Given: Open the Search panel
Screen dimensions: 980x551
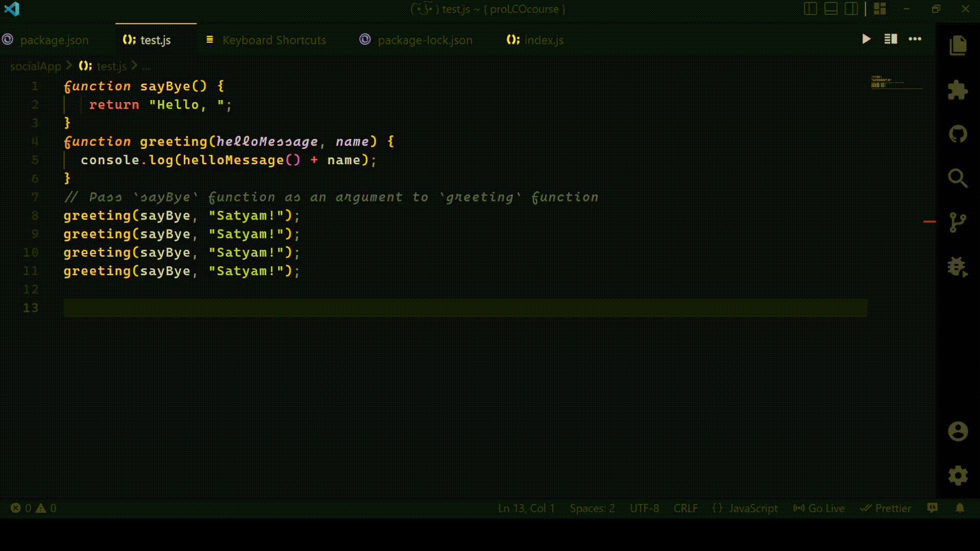Looking at the screenshot, I should [958, 178].
